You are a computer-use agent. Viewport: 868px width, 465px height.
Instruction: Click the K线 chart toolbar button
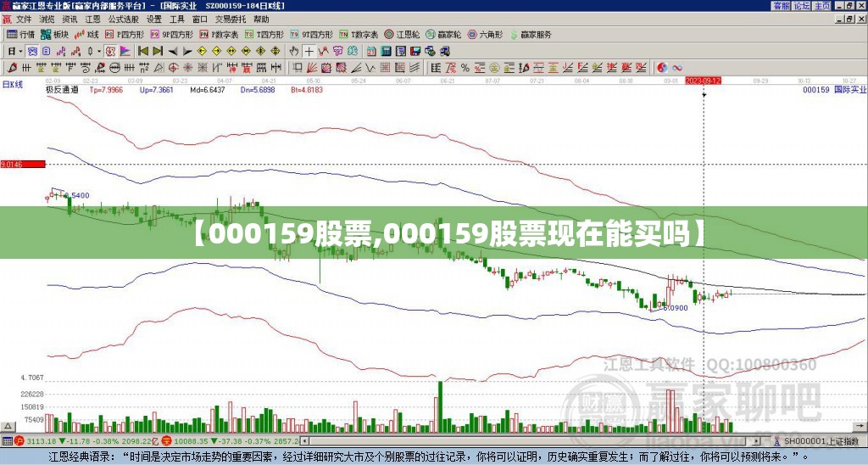point(86,34)
